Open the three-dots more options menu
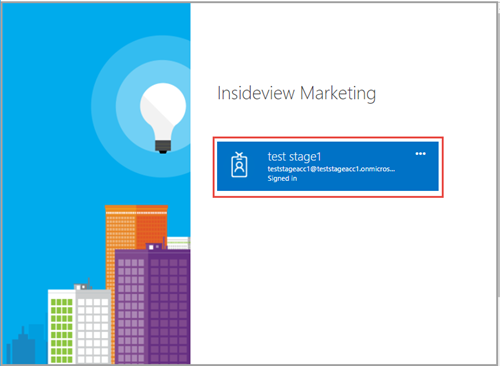This screenshot has height=366, width=500. tap(420, 154)
